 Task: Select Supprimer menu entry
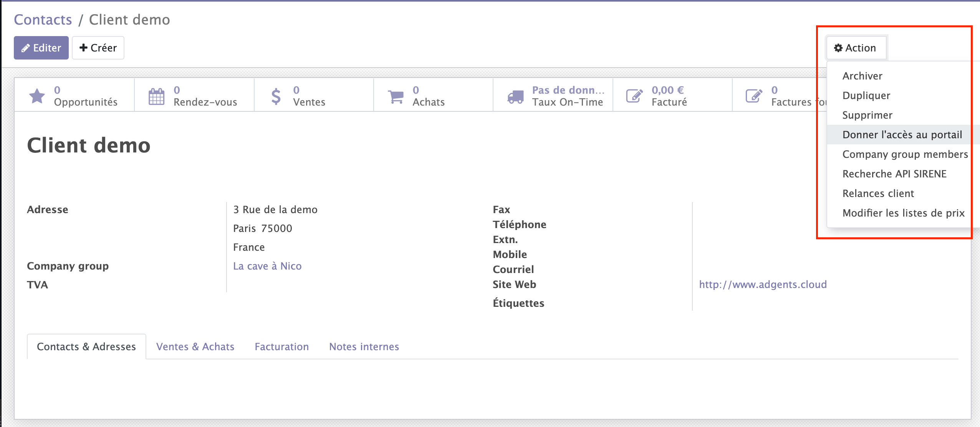pyautogui.click(x=867, y=115)
